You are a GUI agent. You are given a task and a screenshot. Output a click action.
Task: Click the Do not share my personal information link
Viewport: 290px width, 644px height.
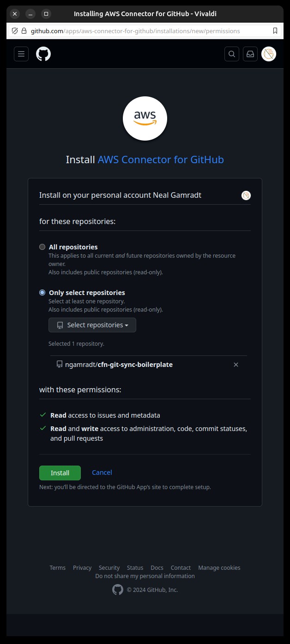click(145, 576)
